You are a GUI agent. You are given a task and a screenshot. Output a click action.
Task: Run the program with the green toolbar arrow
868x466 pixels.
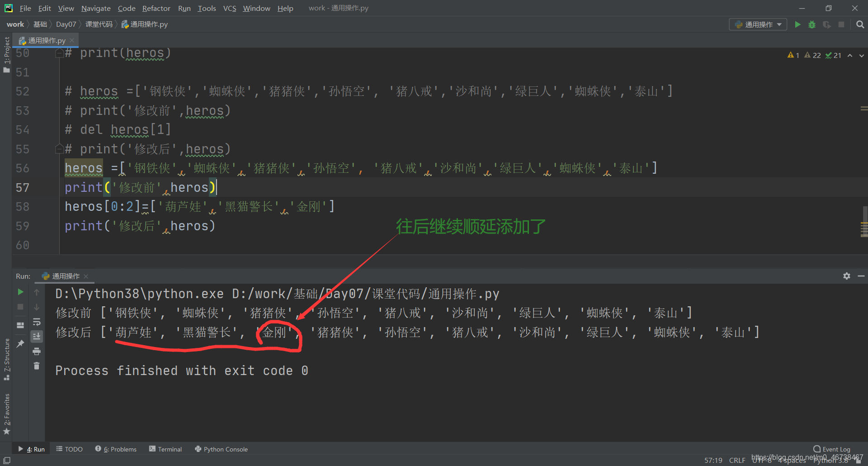(x=797, y=24)
